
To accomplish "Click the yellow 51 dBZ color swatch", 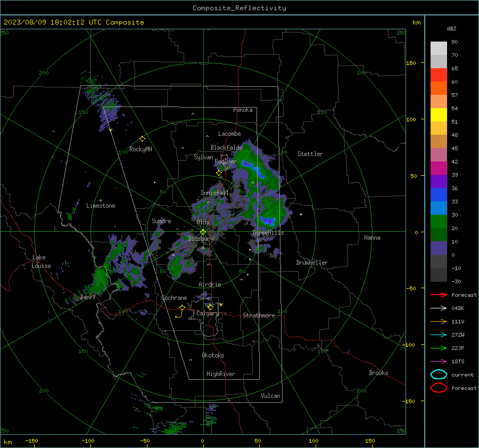I will coord(439,115).
